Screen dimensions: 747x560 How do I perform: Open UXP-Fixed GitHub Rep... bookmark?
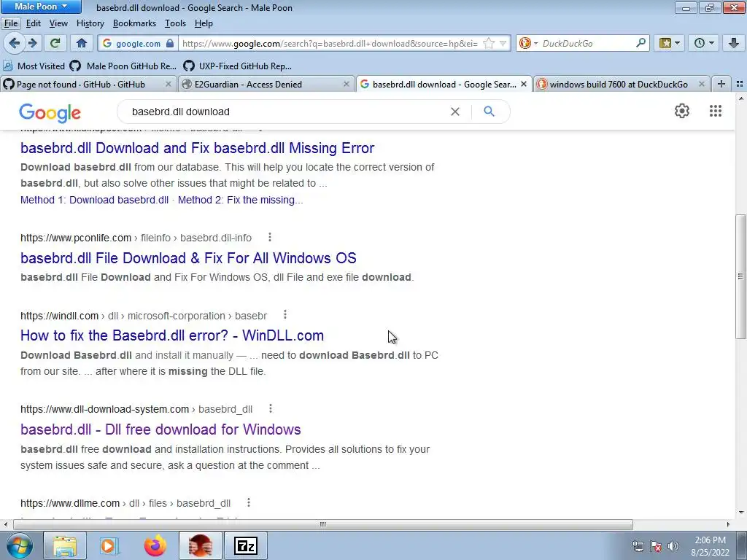click(238, 66)
